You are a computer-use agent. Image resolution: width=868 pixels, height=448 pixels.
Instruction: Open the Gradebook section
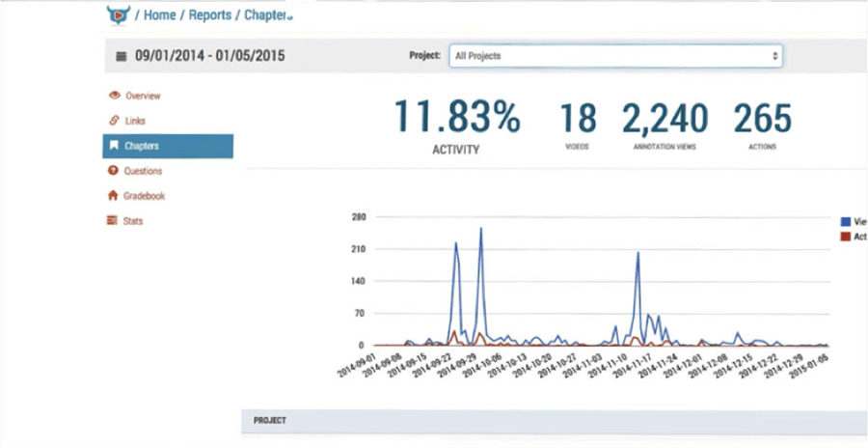pos(144,196)
